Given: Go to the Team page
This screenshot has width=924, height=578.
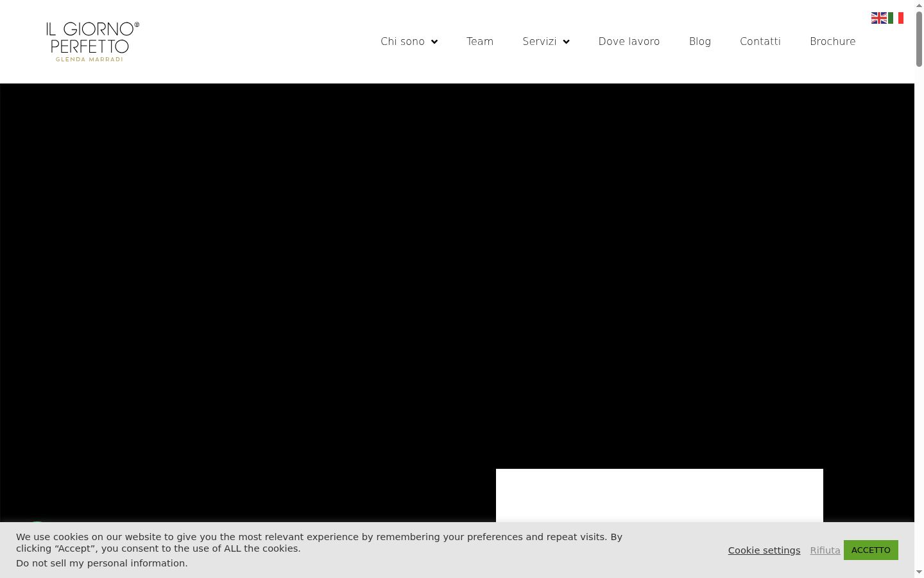Looking at the screenshot, I should [x=480, y=41].
